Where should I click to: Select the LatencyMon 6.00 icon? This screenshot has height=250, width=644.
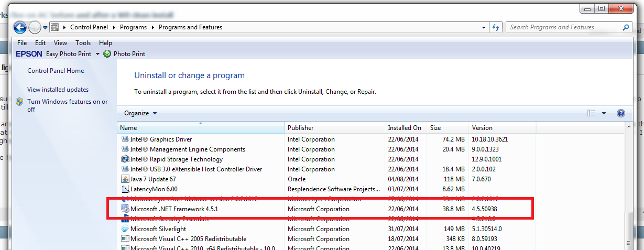pyautogui.click(x=125, y=189)
